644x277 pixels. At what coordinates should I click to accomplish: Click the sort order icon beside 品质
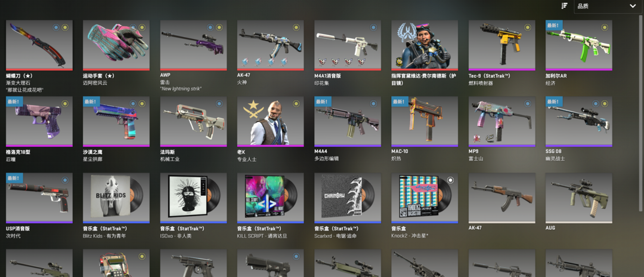564,6
